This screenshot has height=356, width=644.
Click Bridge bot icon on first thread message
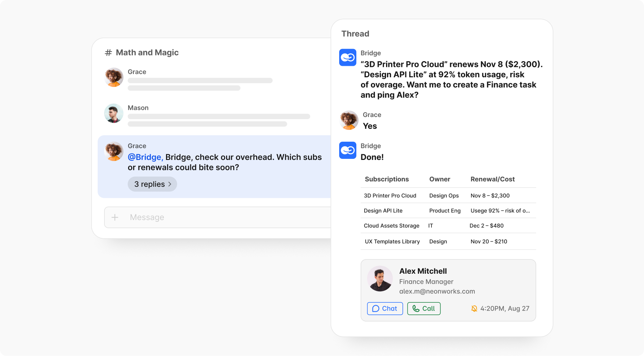pos(347,57)
